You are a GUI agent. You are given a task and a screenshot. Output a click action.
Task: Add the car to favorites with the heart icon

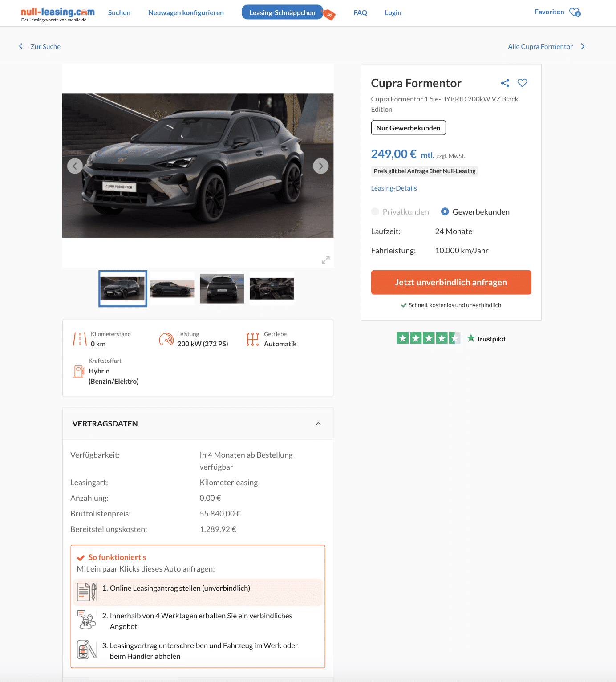[523, 83]
